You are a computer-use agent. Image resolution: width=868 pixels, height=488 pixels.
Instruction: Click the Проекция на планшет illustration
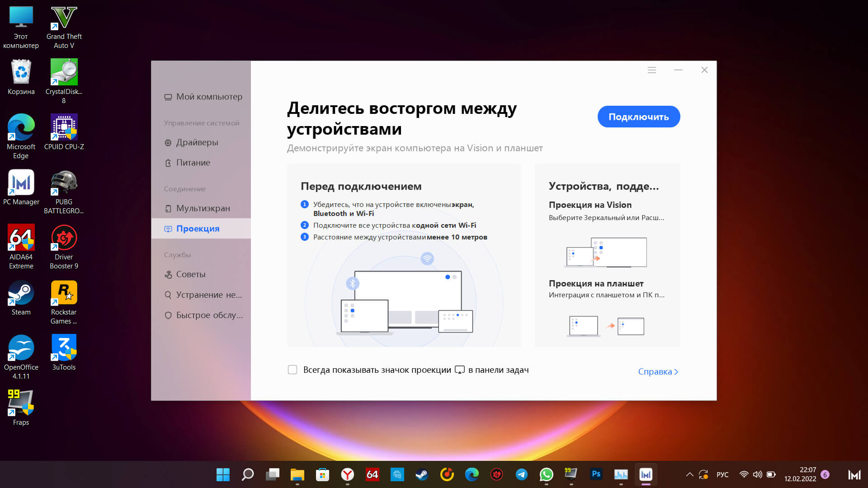click(607, 326)
